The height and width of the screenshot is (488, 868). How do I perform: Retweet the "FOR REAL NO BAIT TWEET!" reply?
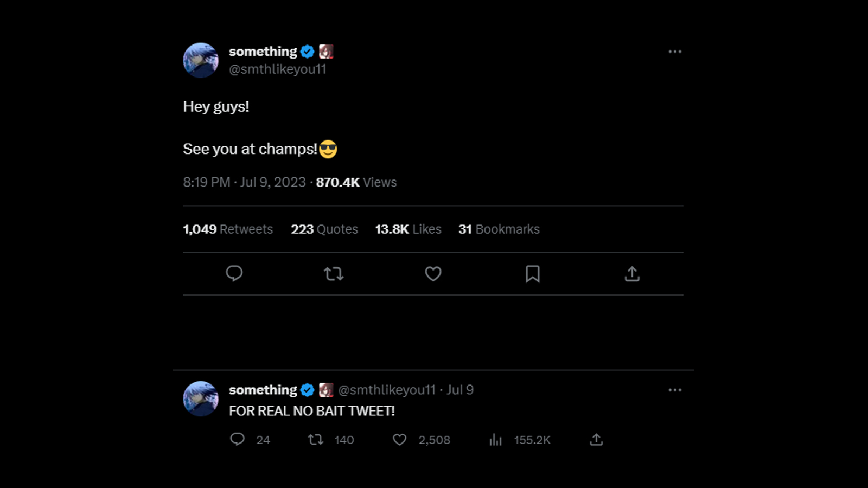pos(316,439)
